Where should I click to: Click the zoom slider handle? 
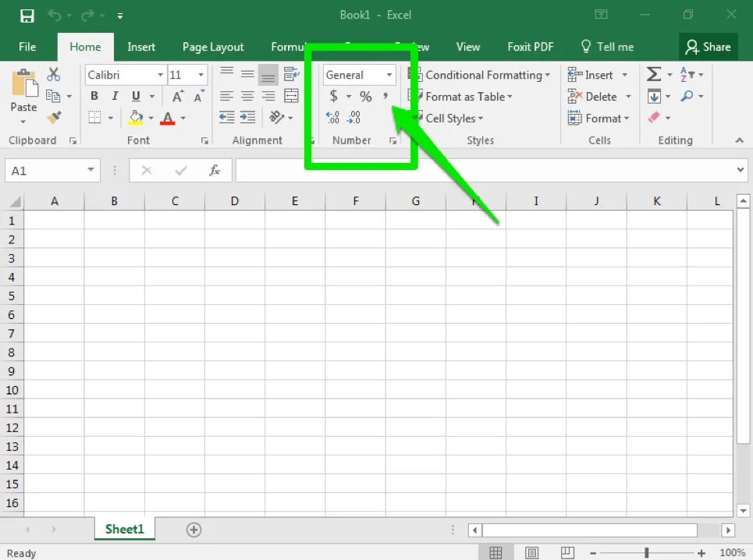[646, 553]
